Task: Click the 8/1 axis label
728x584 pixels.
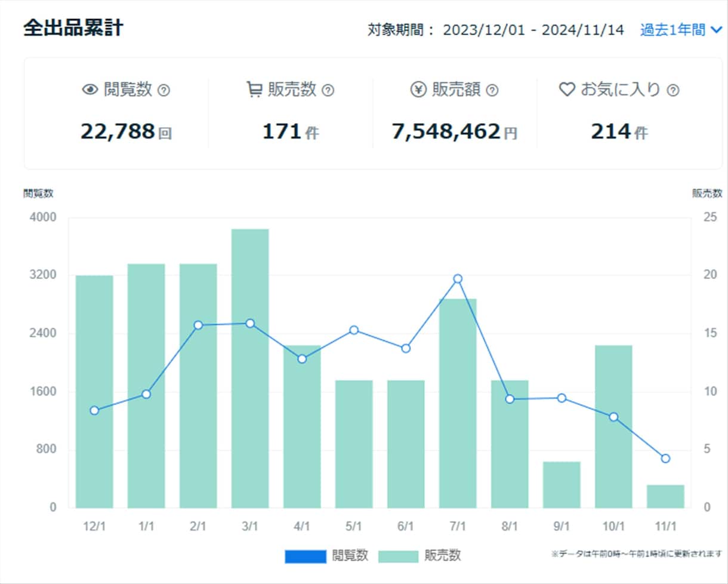Action: [510, 527]
